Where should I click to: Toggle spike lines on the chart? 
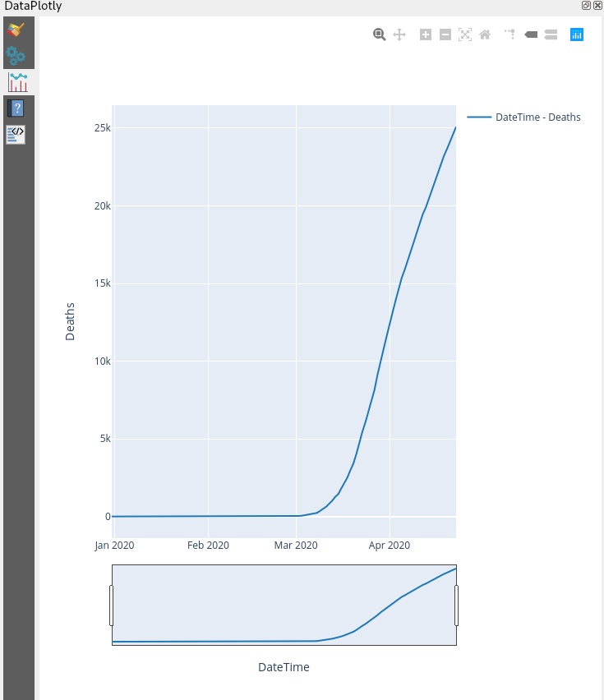pos(509,35)
